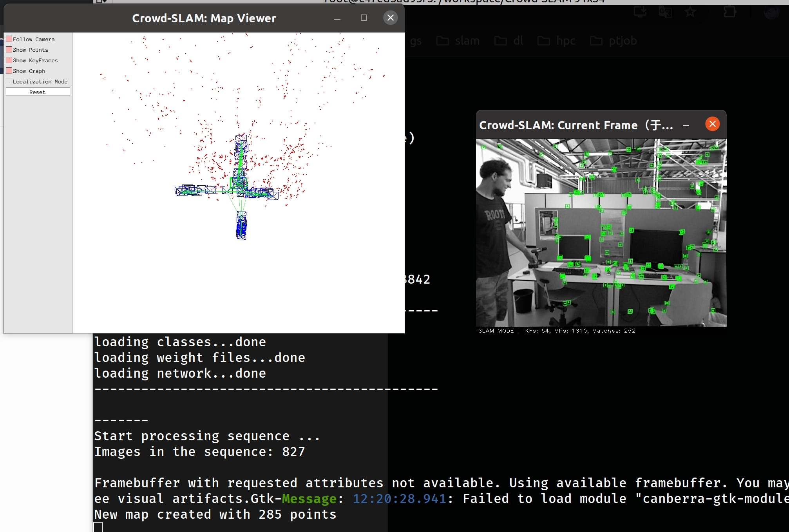This screenshot has width=789, height=532.
Task: Open the browser extensions puzzle icon
Action: pos(729,12)
